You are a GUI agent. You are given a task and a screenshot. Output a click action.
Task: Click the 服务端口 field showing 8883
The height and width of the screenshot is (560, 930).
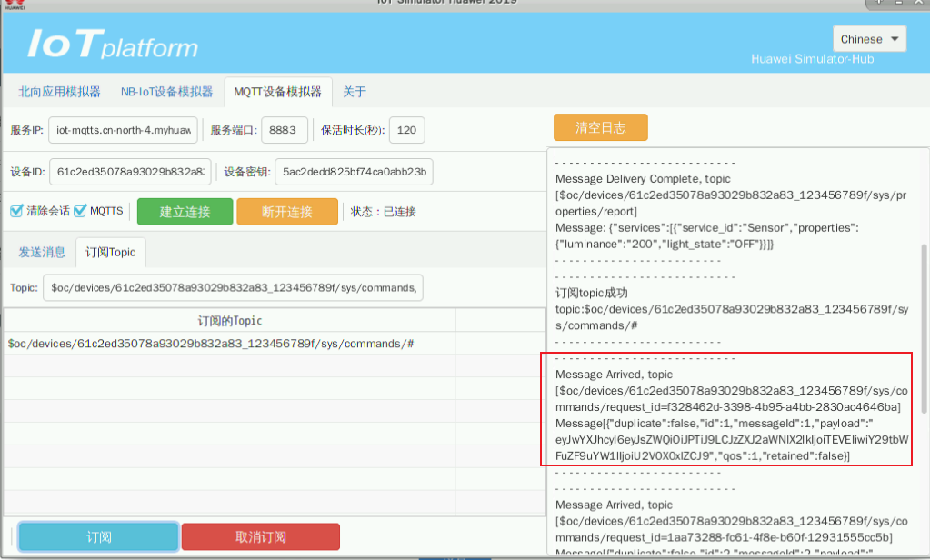285,130
